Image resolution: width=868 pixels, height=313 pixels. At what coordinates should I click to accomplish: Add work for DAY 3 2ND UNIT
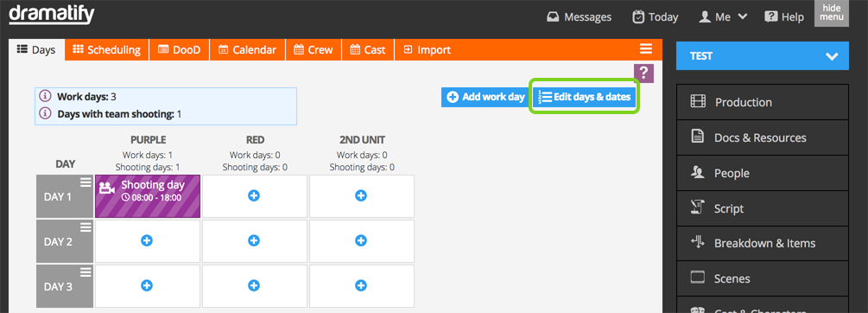360,285
